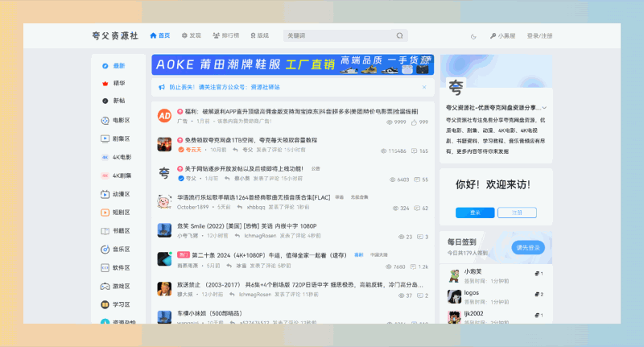This screenshot has height=347, width=644.
Task: Open the ljk2002 user in the sign-in list
Action: pos(473,313)
